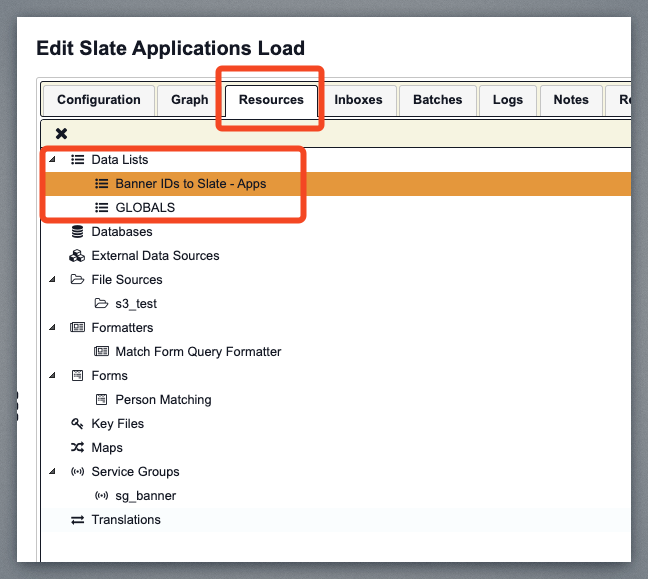Open the Inboxes tab

click(x=358, y=100)
